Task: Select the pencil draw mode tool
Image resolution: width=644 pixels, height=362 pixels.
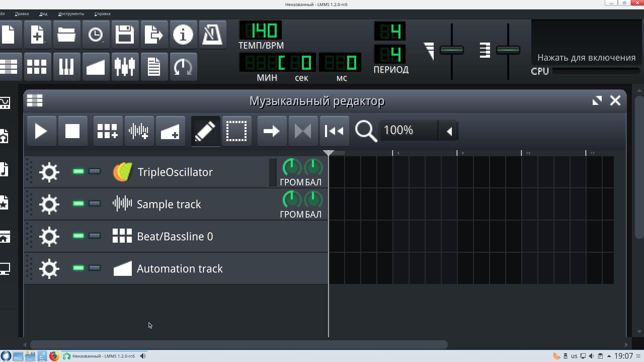Action: [x=205, y=131]
